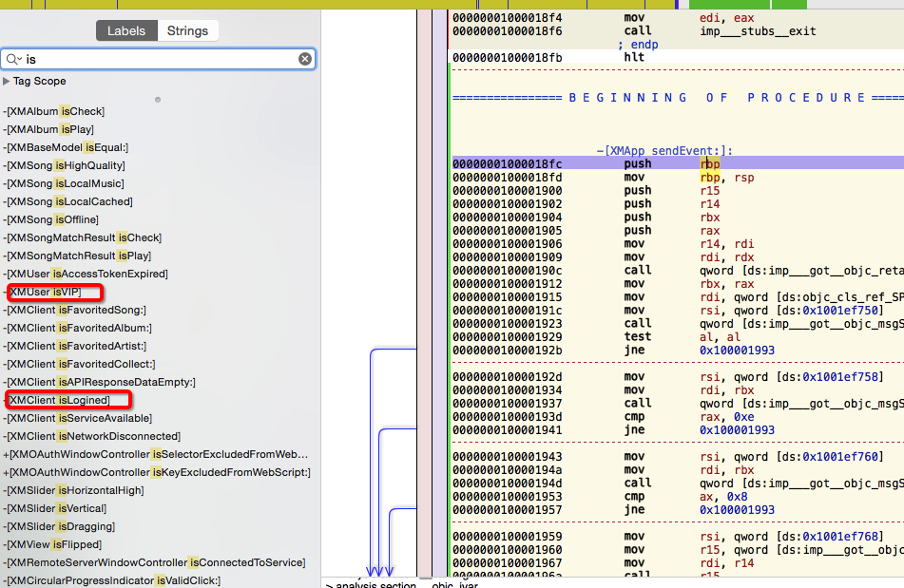Screen dimensions: 904x588
Task: Select XMCircularProgressIndicator isValidClick: label
Action: coord(112,580)
